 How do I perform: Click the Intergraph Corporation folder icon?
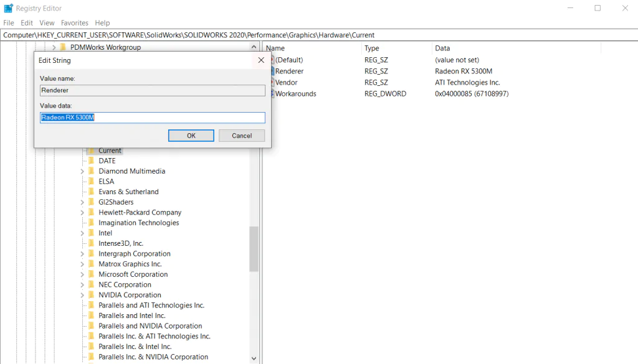(x=91, y=253)
